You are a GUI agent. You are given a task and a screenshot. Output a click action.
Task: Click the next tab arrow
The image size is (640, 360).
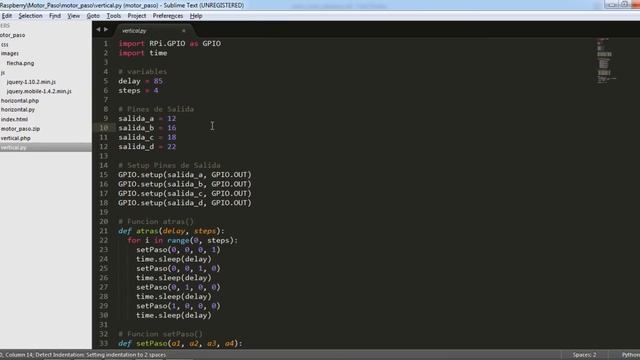coord(106,29)
